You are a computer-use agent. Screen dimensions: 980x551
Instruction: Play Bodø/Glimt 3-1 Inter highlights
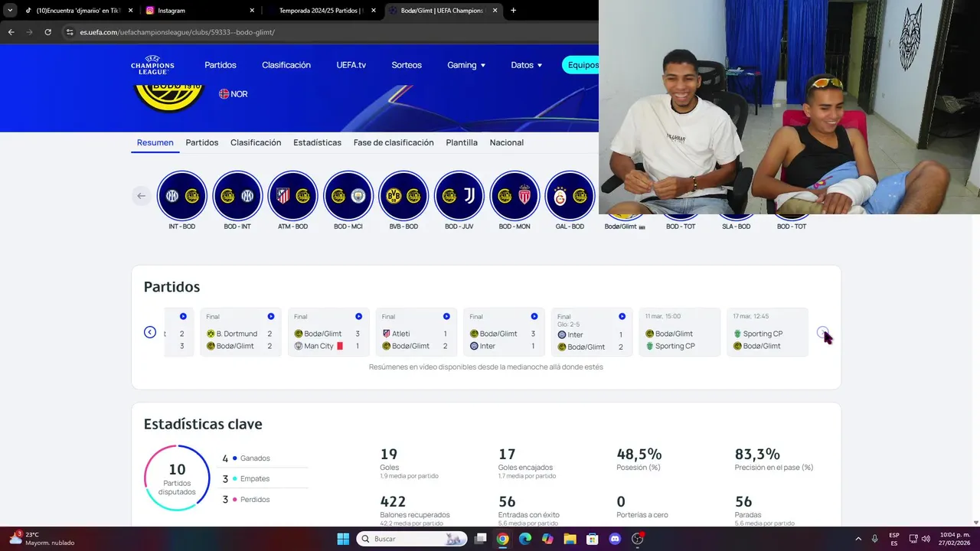pos(534,316)
